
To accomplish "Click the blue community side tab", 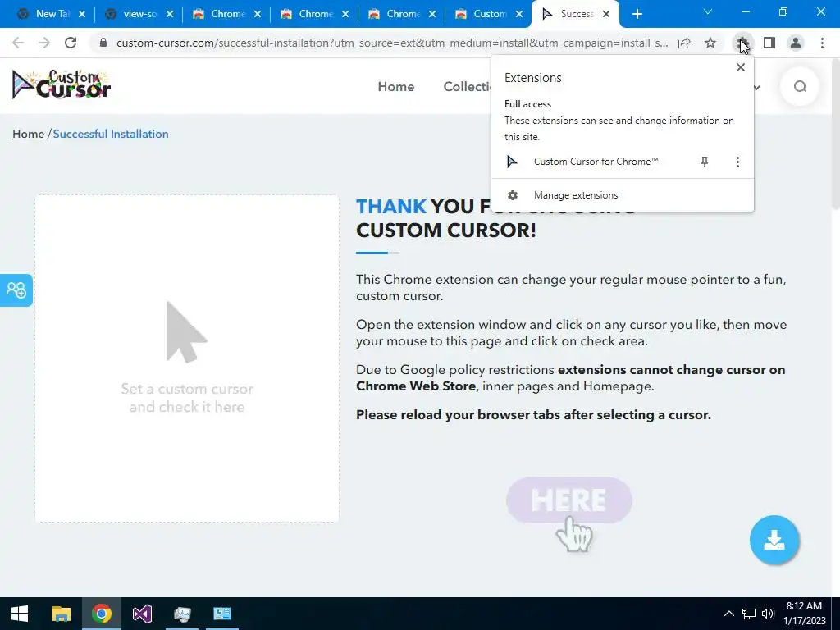I will [16, 290].
